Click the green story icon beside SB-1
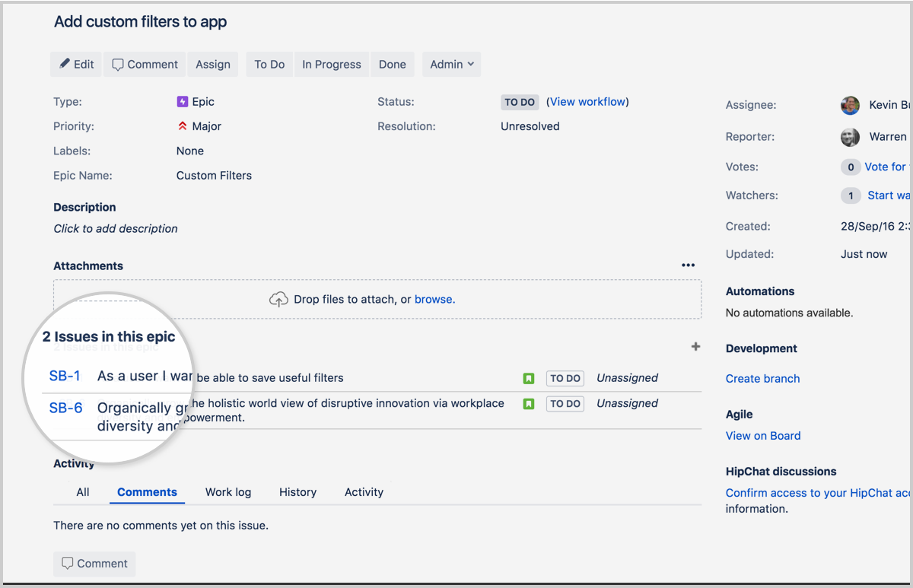Viewport: 913px width, 588px height. pos(529,378)
